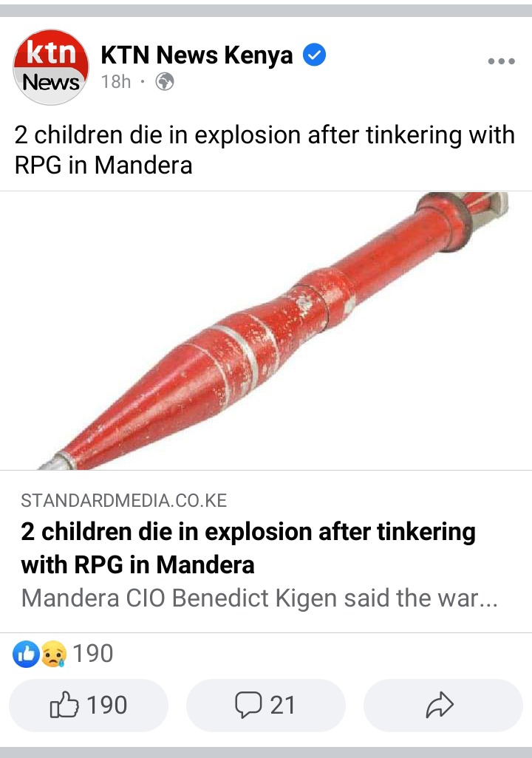The image size is (532, 758).
Task: Open the bold article headline link
Action: (x=248, y=548)
